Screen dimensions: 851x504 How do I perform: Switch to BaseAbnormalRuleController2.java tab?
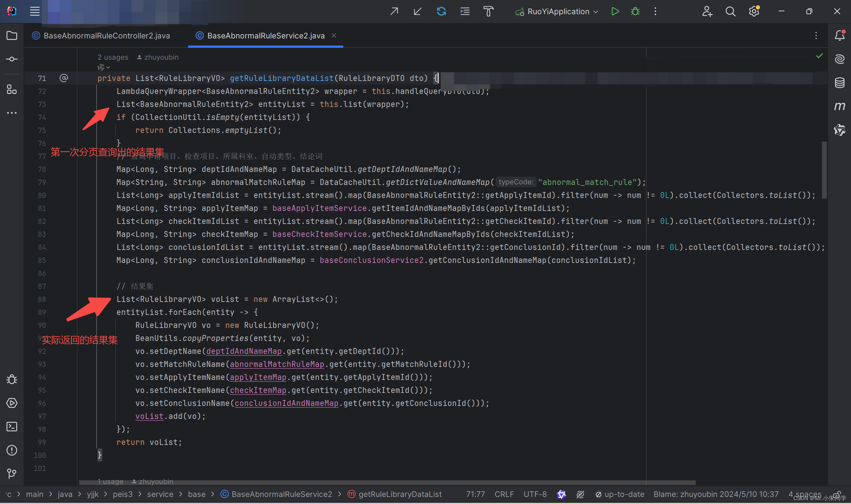click(x=106, y=36)
